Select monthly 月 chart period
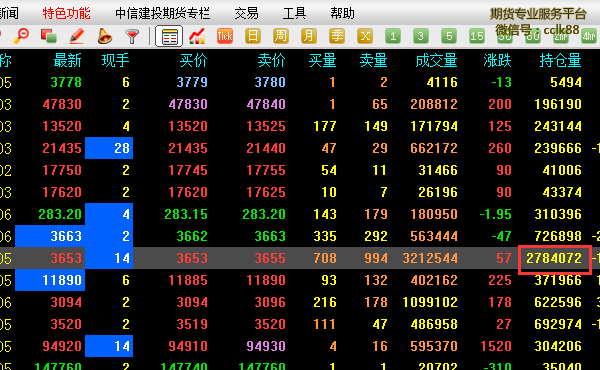 [x=309, y=36]
